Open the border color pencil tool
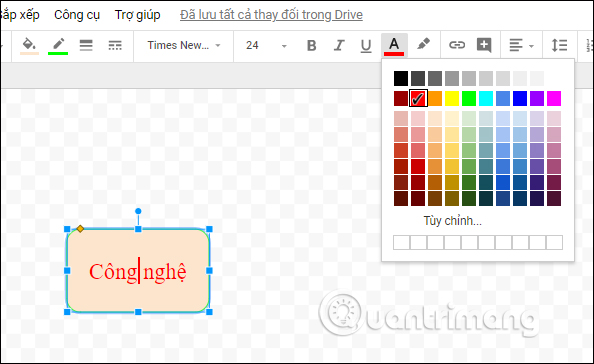The image size is (594, 364). point(58,46)
